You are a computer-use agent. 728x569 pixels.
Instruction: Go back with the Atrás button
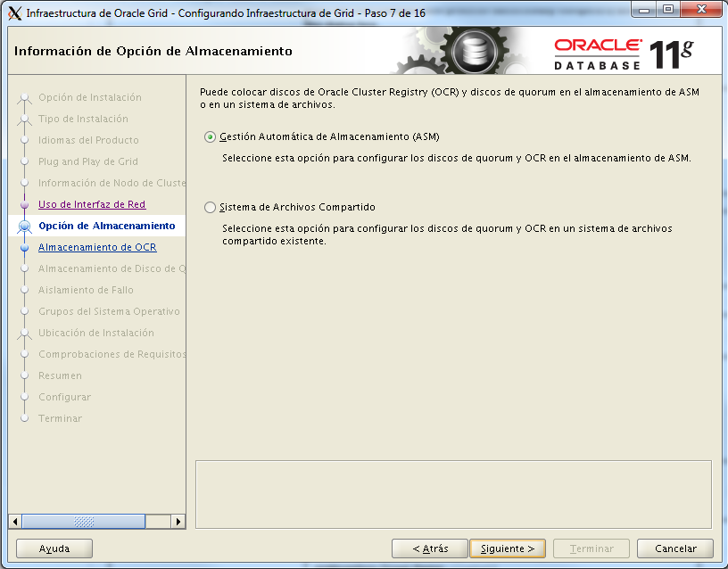[430, 548]
